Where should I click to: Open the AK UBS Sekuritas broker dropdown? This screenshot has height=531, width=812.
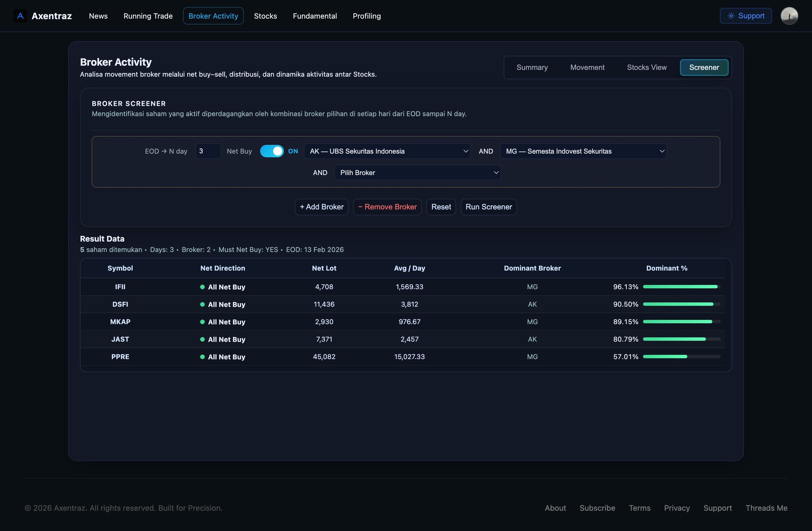point(387,151)
